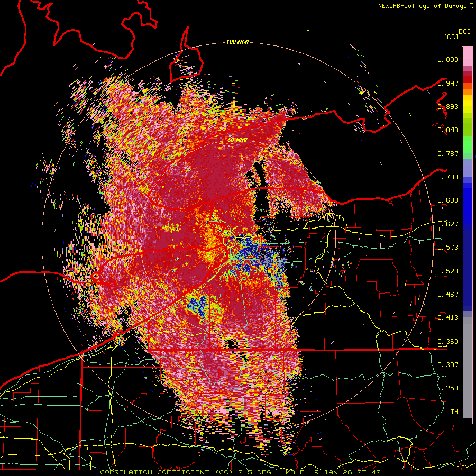This screenshot has height=476, width=476.
Task: Select the 0.253 legend value
Action: point(448,388)
